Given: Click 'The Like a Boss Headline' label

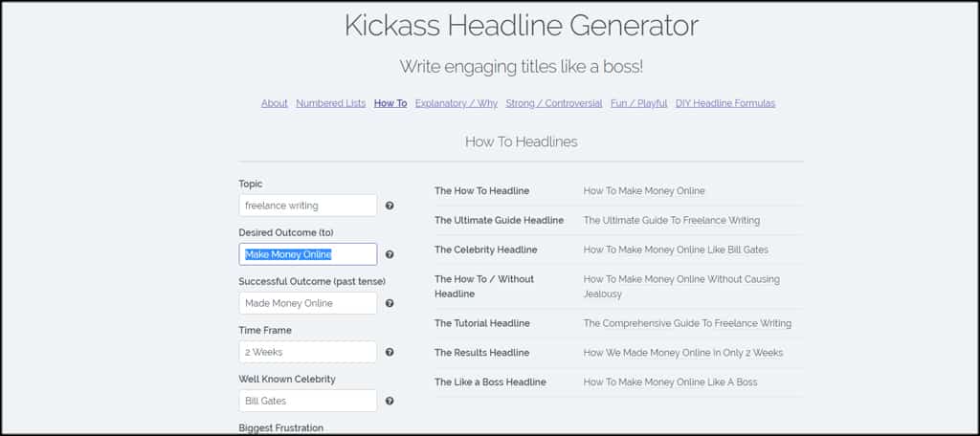Looking at the screenshot, I should [490, 382].
